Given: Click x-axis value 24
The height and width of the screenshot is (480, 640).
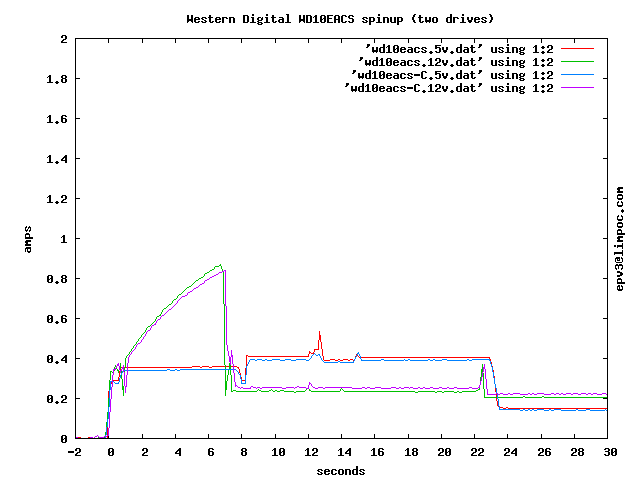Looking at the screenshot, I should coord(511,452).
